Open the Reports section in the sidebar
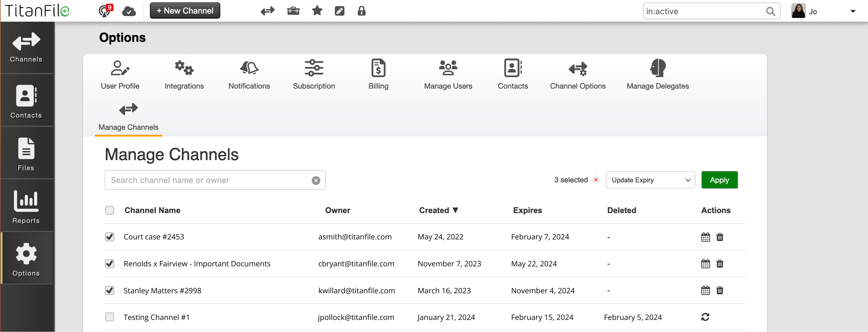The height and width of the screenshot is (332, 868). click(x=26, y=206)
